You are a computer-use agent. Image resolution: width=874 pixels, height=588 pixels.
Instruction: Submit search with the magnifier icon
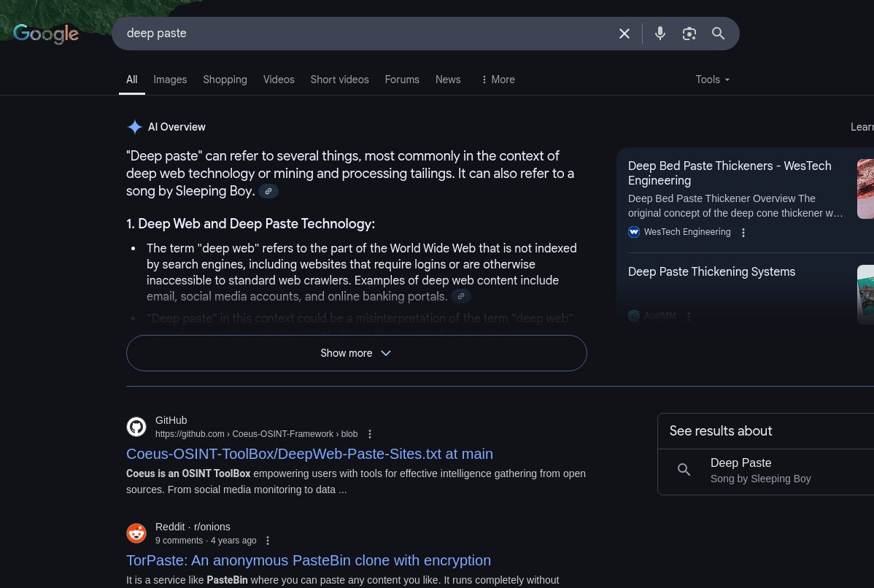coord(719,34)
